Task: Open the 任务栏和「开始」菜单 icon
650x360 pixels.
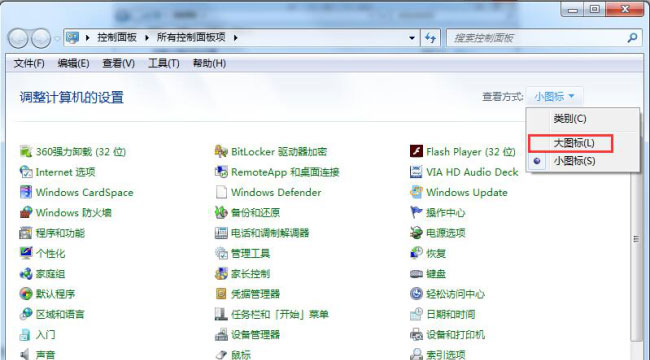Action: [x=221, y=314]
